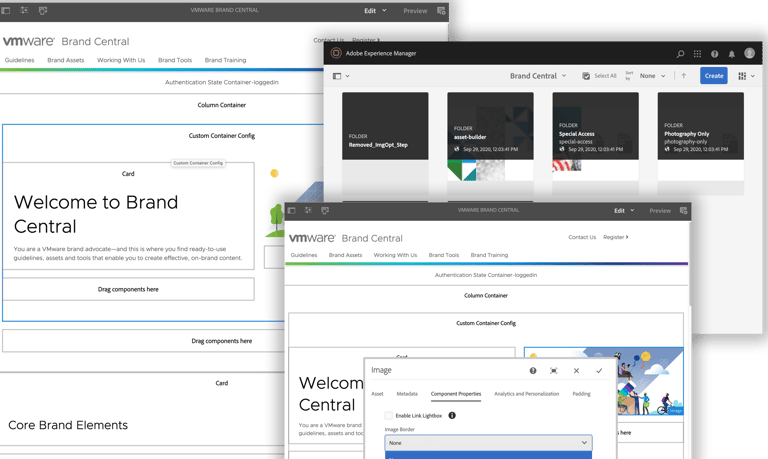Click vmware Brand Central logo in front editor
The width and height of the screenshot is (768, 459).
[346, 238]
